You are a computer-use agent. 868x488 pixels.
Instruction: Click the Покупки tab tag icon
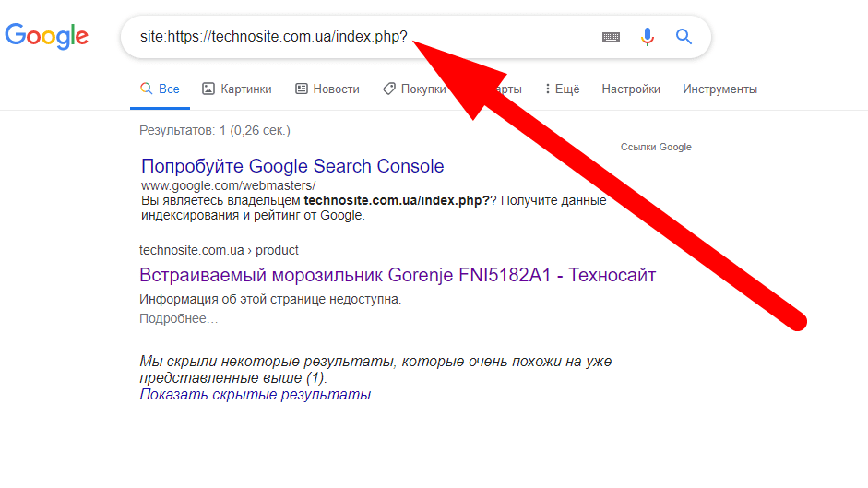(x=389, y=89)
